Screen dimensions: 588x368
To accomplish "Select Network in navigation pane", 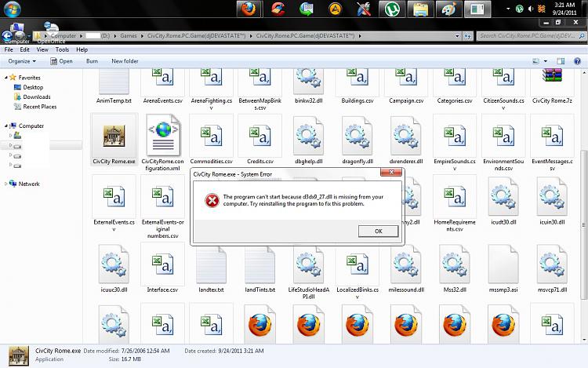I will tap(25, 184).
